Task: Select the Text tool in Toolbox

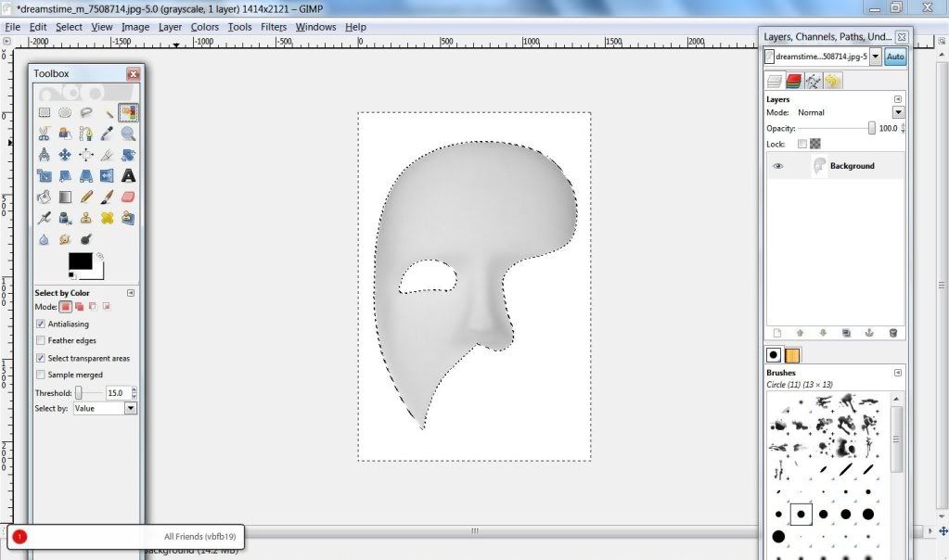Action: (x=128, y=175)
